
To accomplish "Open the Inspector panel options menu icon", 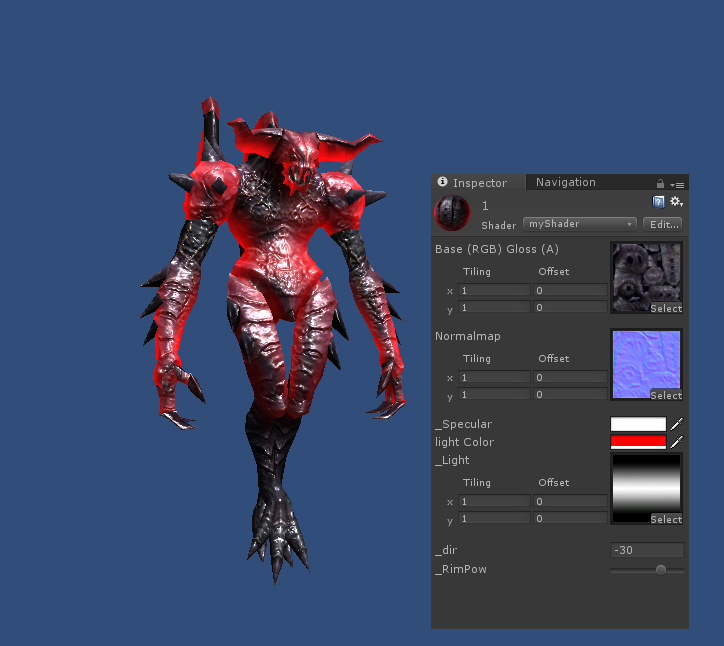I will tap(677, 184).
